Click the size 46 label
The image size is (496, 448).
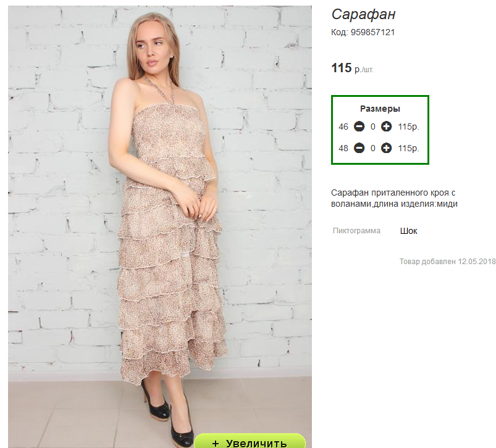tap(343, 127)
